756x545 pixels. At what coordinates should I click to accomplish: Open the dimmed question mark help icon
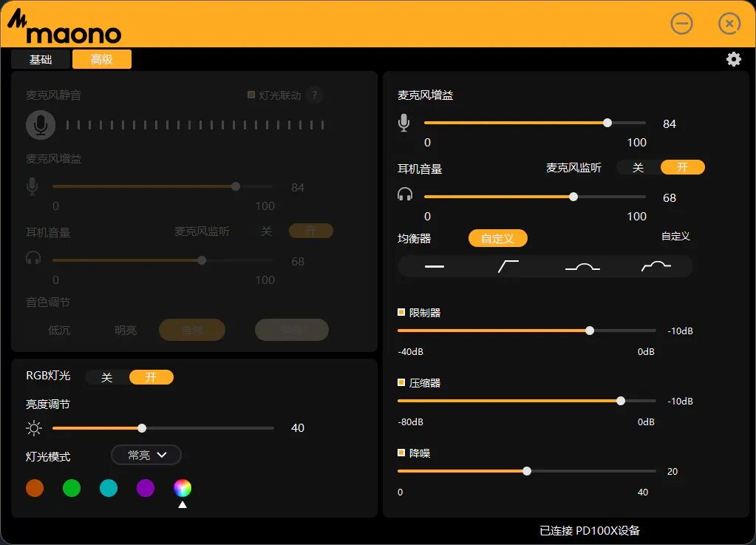tap(315, 95)
